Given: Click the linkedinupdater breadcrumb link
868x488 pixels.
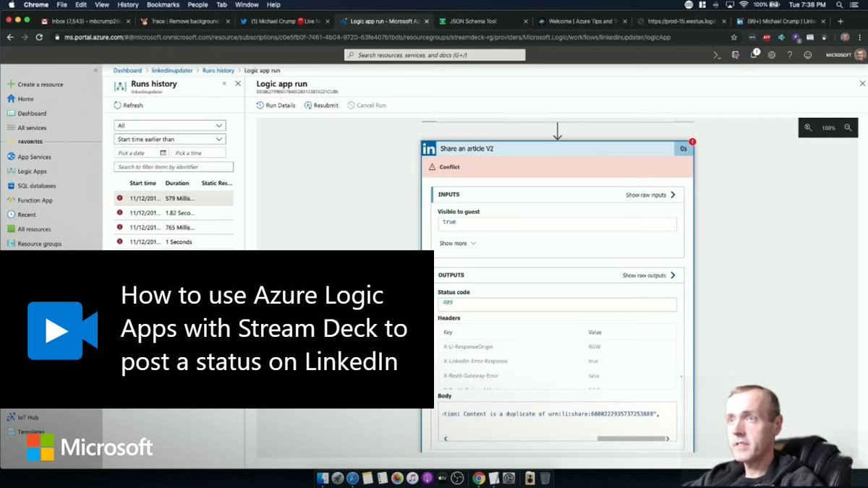Looking at the screenshot, I should (172, 70).
